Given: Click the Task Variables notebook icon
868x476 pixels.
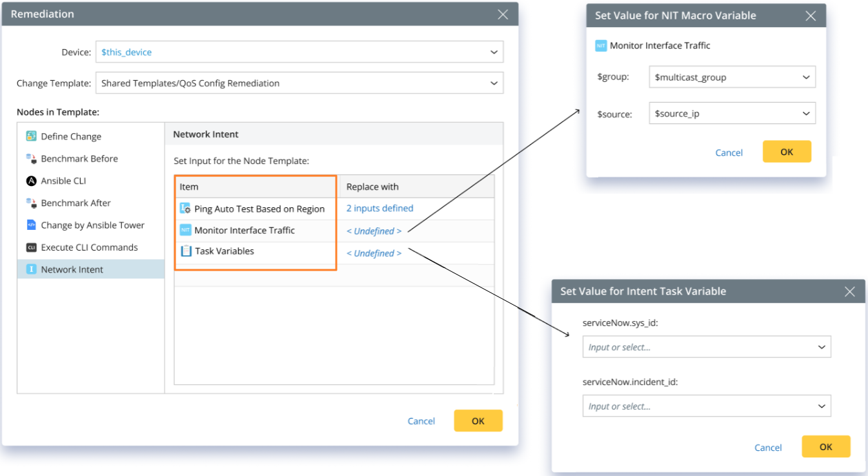Looking at the screenshot, I should [x=186, y=251].
